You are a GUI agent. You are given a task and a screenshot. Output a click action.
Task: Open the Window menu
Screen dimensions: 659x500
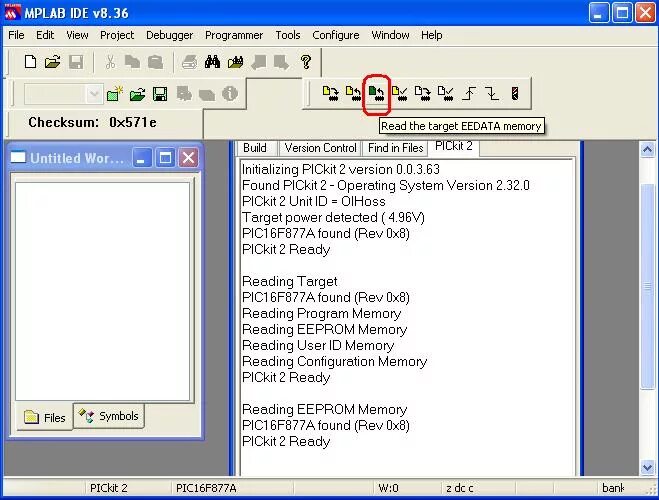[390, 35]
